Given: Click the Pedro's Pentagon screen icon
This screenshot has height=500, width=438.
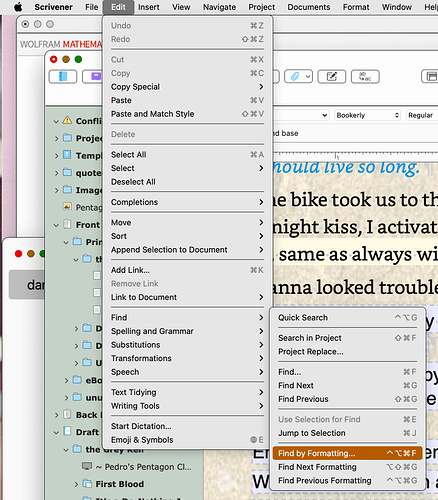Looking at the screenshot, I should [87, 466].
